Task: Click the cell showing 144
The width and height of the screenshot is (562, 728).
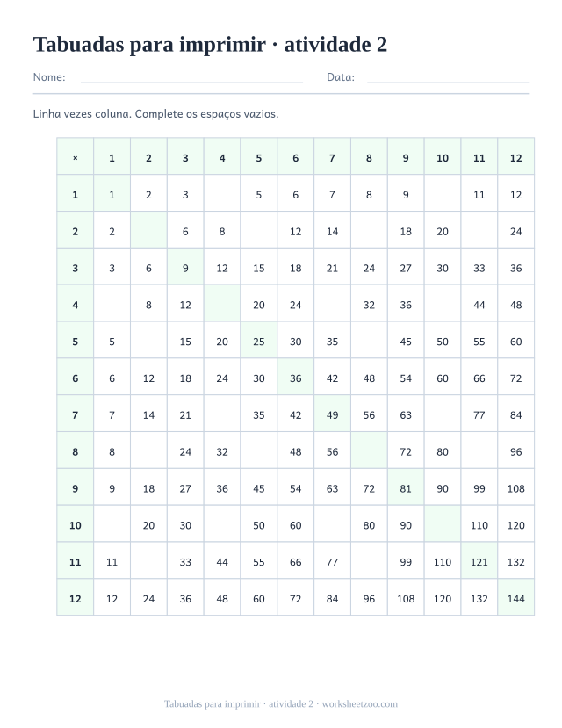Action: [515, 598]
